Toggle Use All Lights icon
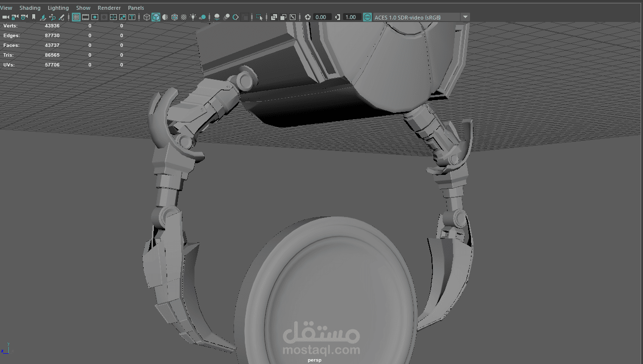643x364 pixels. coord(193,17)
